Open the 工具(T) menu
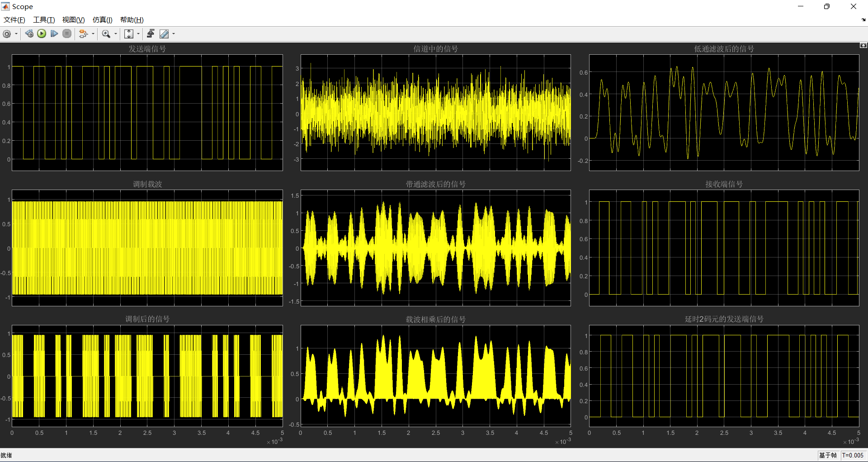This screenshot has width=868, height=462. [44, 20]
